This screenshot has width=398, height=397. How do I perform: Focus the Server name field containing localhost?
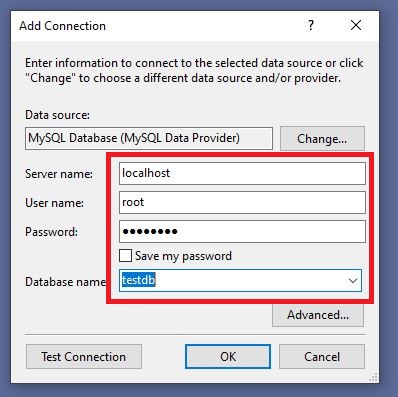coord(242,173)
